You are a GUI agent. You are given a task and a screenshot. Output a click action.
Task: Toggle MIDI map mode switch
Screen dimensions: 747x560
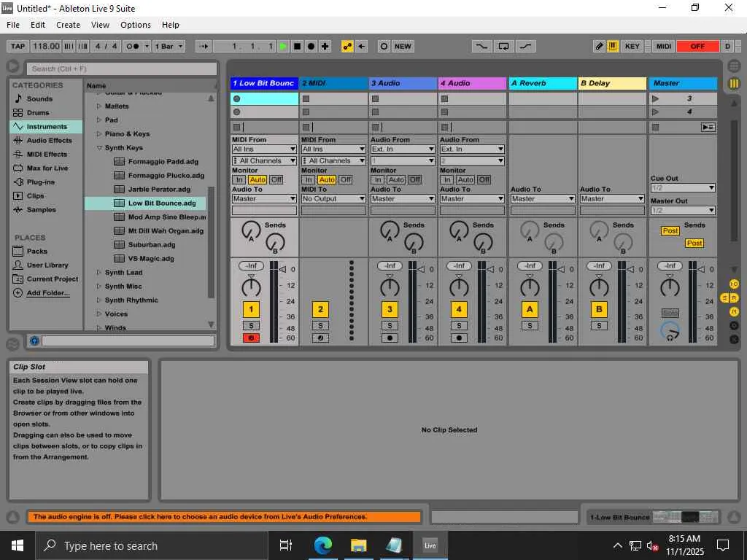[664, 46]
